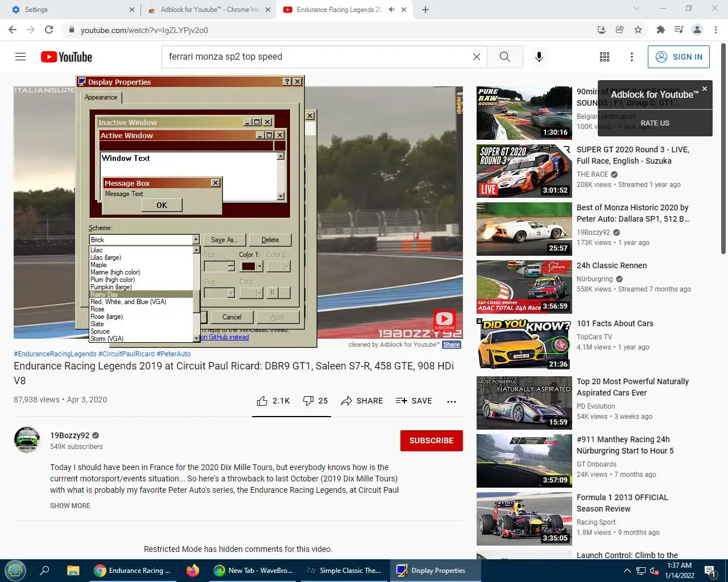Open the notification center icon

710,571
